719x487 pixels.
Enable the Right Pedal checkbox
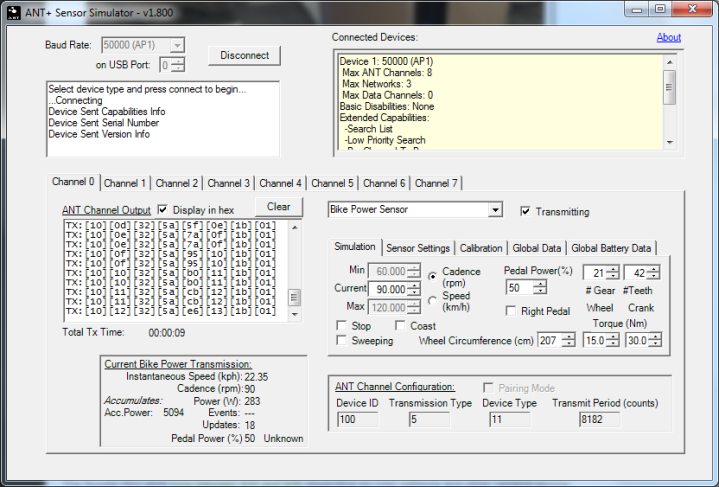[x=510, y=311]
